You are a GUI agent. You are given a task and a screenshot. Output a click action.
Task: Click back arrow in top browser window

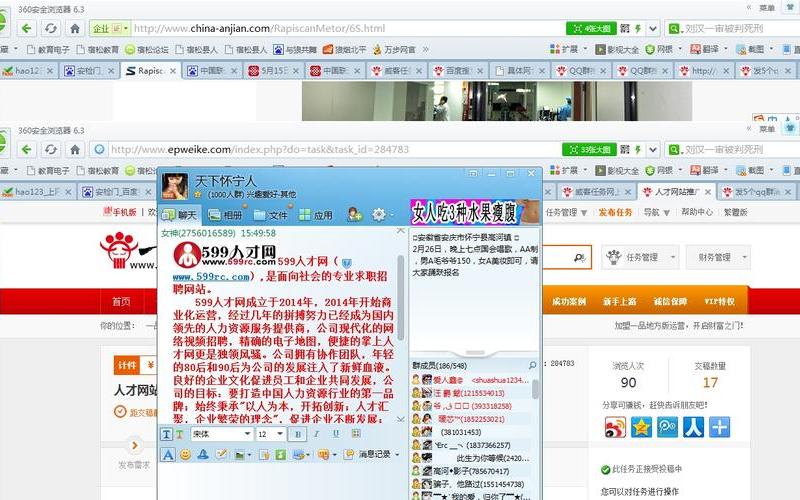pos(27,28)
